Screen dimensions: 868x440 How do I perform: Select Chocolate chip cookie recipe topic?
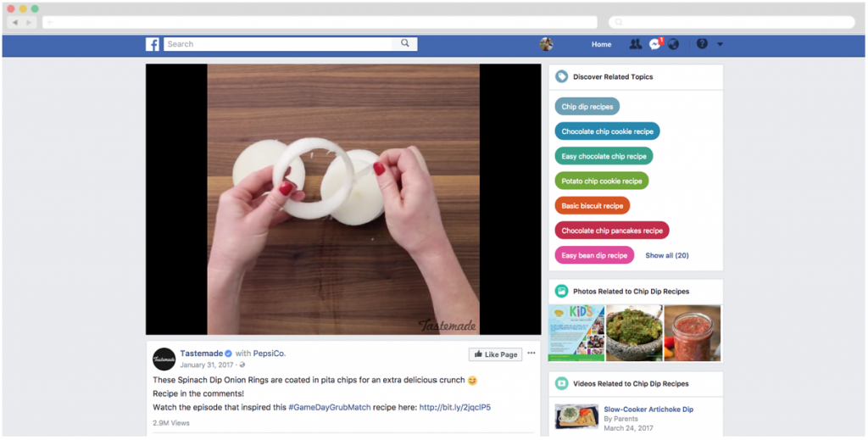607,131
